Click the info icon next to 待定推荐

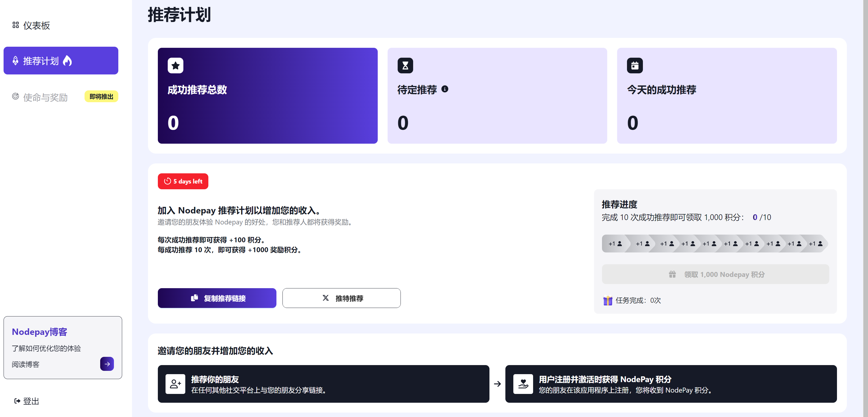click(445, 89)
